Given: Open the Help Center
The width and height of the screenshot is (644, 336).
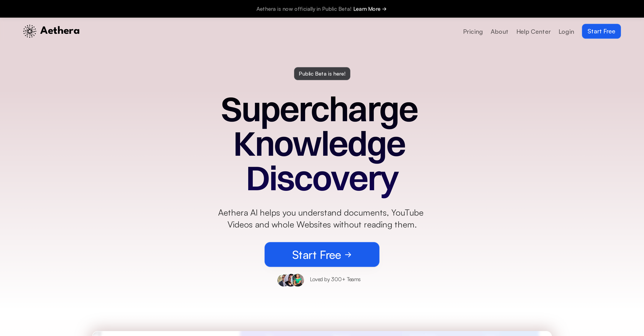Looking at the screenshot, I should [x=533, y=31].
